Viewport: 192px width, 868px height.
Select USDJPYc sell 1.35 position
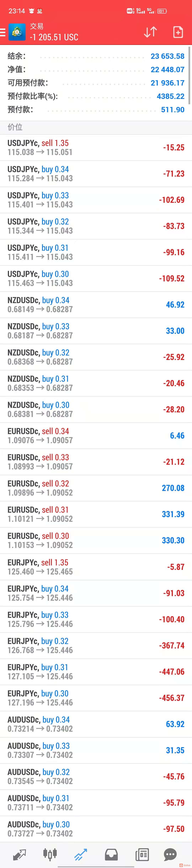[x=96, y=148]
